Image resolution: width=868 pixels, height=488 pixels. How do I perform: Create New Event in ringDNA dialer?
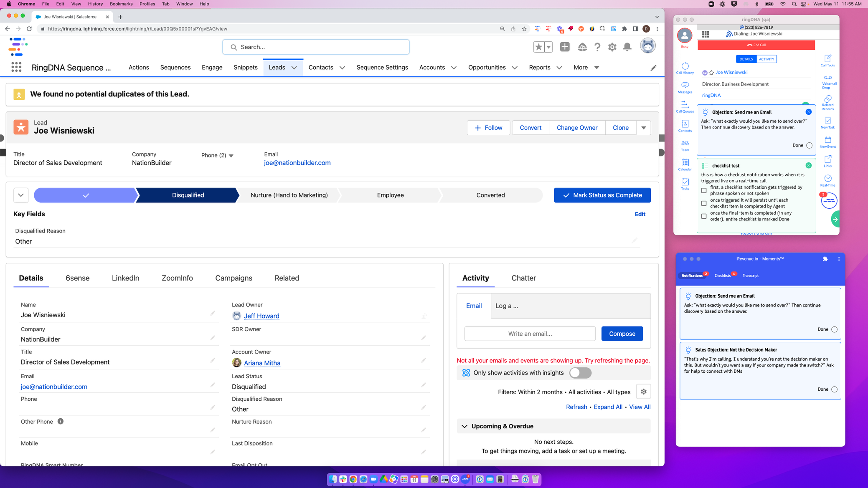click(827, 142)
